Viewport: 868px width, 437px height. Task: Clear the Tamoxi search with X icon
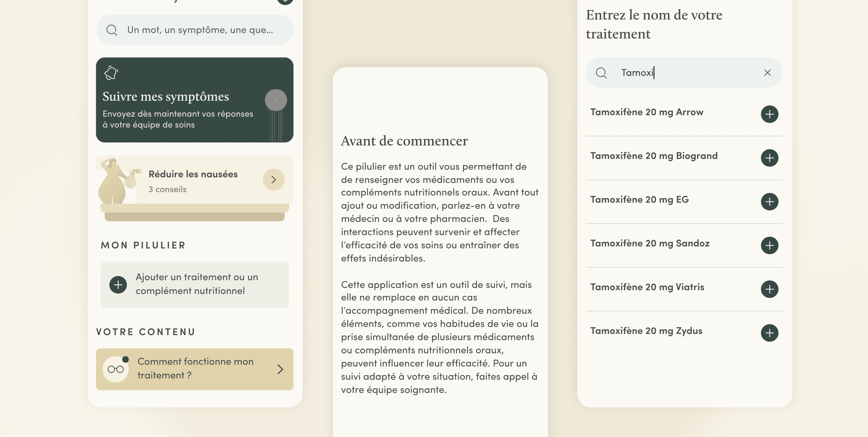pyautogui.click(x=767, y=73)
